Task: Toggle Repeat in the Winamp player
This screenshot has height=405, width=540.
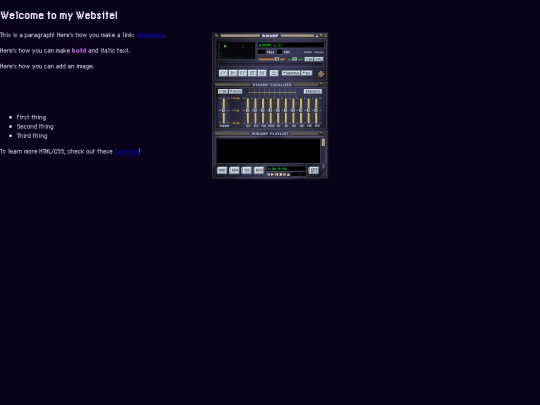Action: click(307, 73)
